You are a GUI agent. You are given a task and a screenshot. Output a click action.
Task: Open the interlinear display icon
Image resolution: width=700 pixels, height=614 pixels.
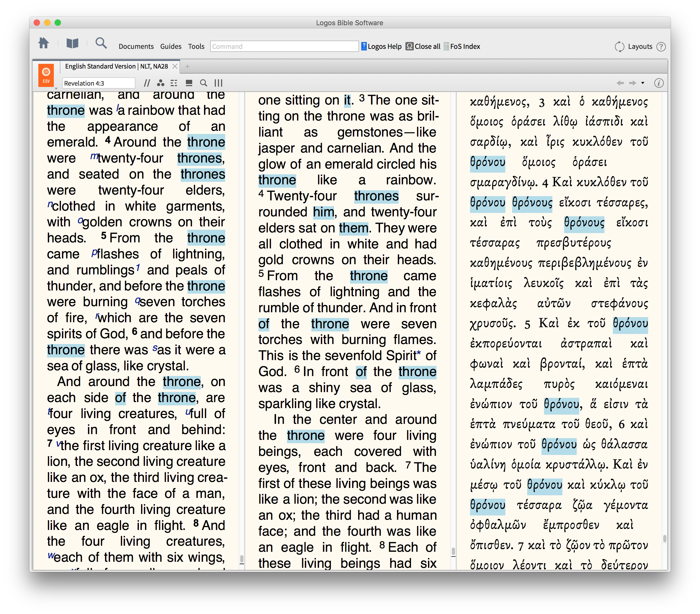click(174, 83)
